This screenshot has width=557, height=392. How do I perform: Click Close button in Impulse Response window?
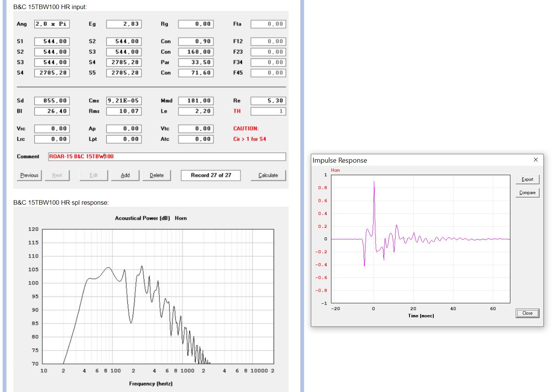(527, 314)
